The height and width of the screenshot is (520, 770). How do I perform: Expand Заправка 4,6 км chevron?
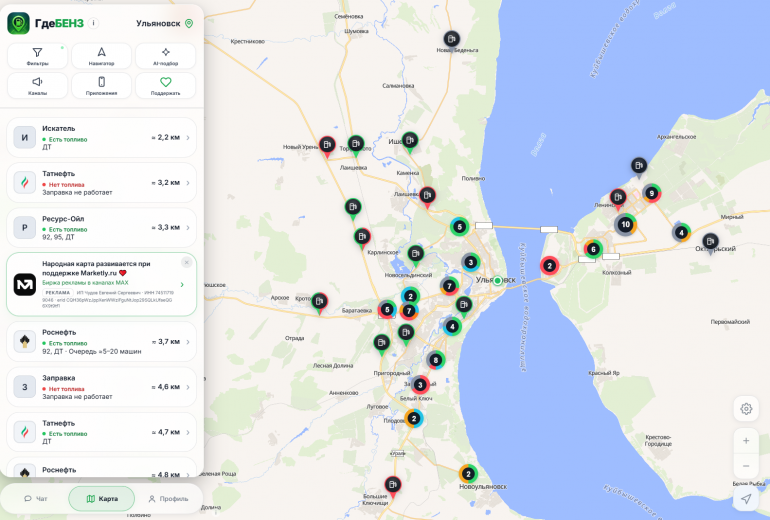pos(188,387)
